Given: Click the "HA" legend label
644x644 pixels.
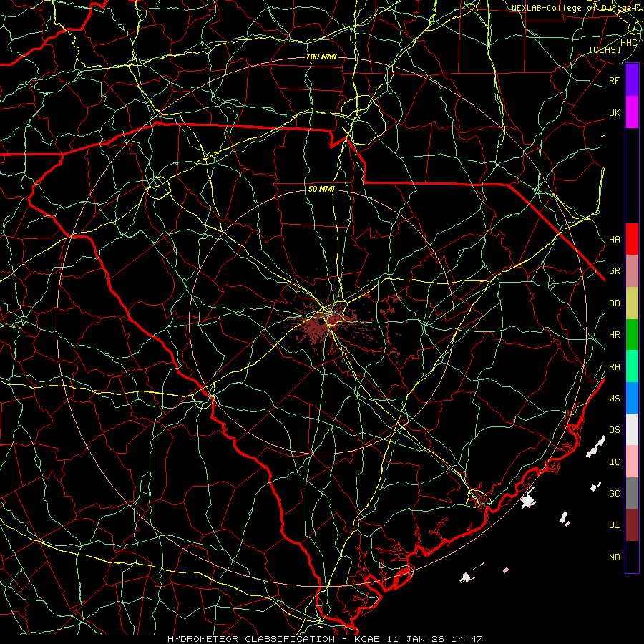Looking at the screenshot, I should [614, 240].
